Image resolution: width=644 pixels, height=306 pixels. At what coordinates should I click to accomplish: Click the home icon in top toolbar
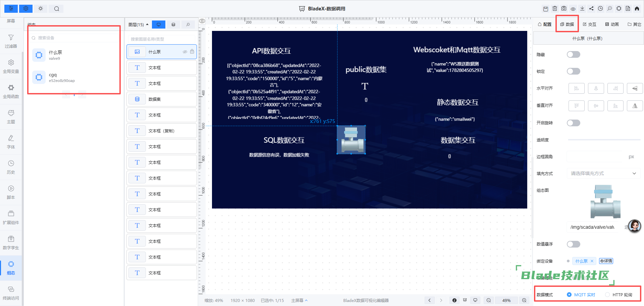tap(637, 9)
